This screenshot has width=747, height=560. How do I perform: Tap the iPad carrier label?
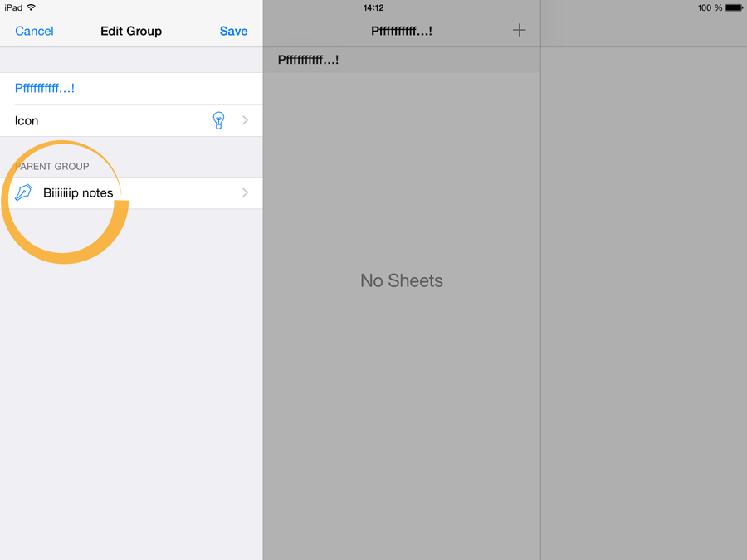pos(13,7)
